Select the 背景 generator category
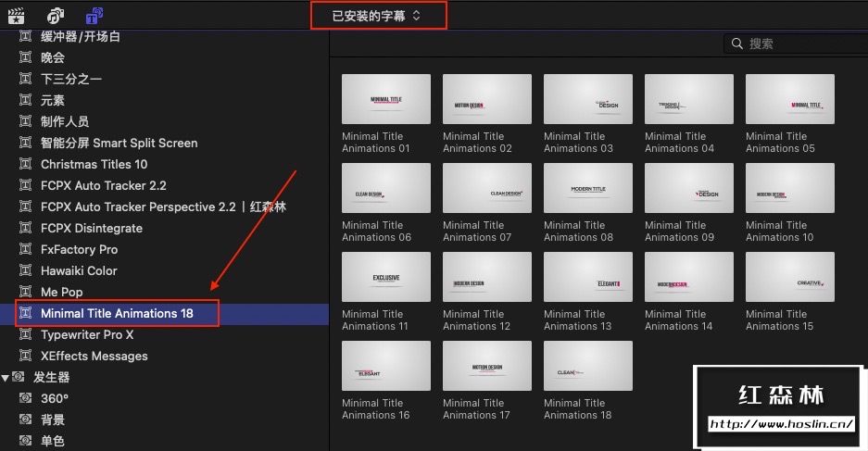Screen dimensions: 868x451 click(53, 420)
